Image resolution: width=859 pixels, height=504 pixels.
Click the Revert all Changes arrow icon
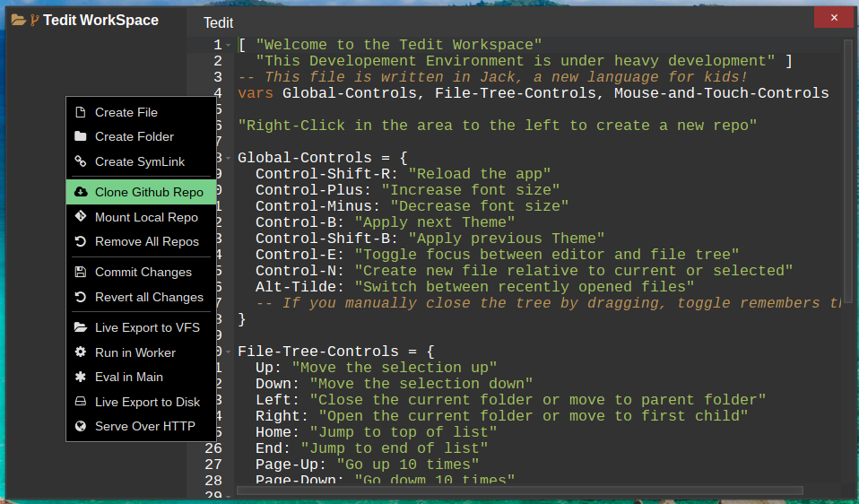coord(81,297)
